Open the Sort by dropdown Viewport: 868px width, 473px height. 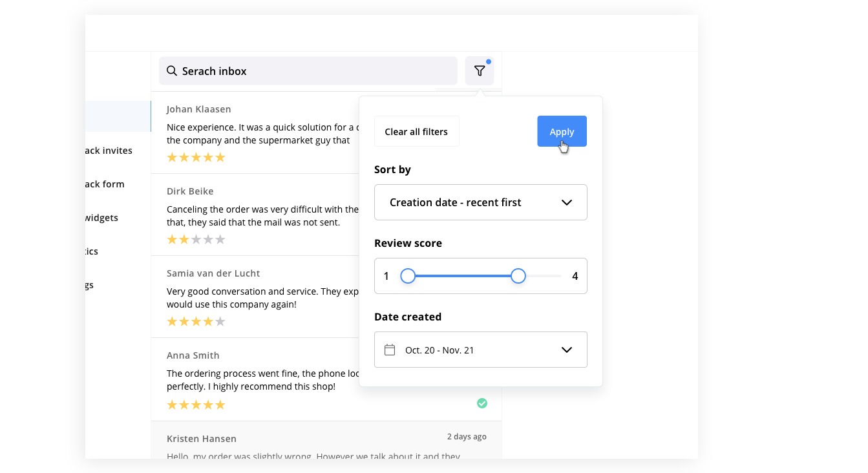point(480,202)
